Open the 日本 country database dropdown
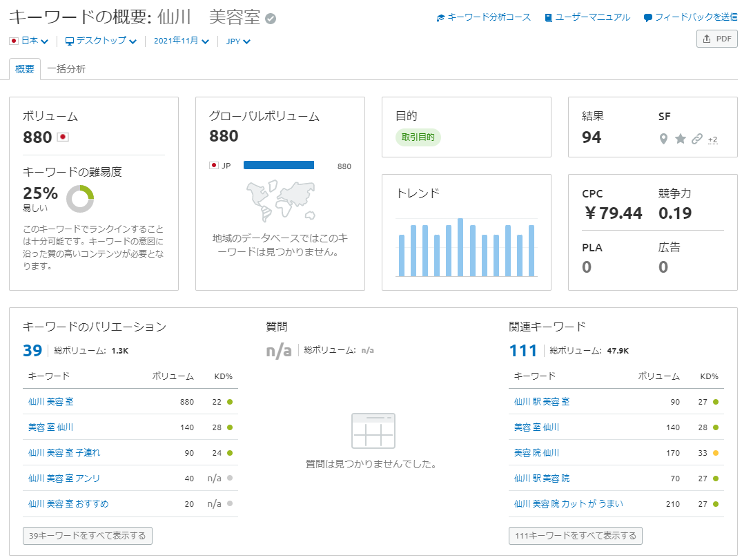Image resolution: width=742 pixels, height=560 pixels. 29,41
